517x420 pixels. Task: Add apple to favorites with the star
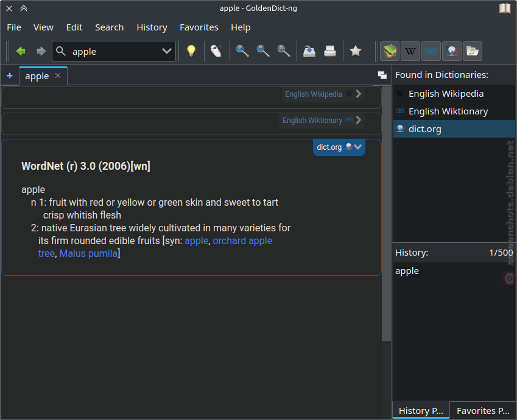click(356, 51)
